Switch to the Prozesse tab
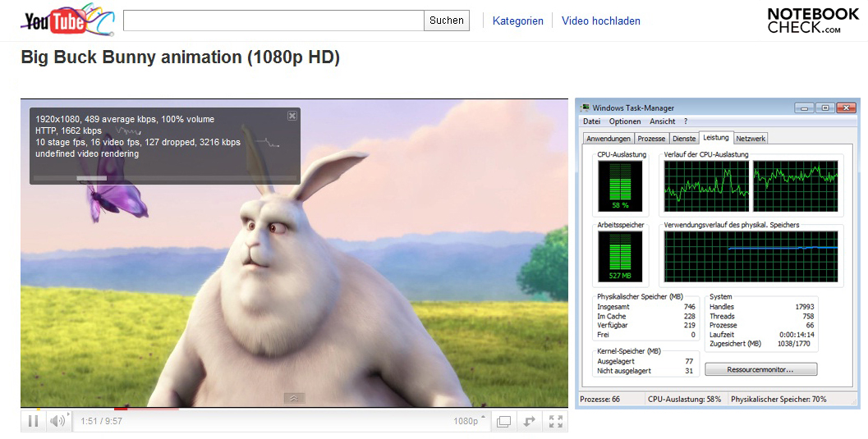This screenshot has width=868, height=439. point(651,139)
